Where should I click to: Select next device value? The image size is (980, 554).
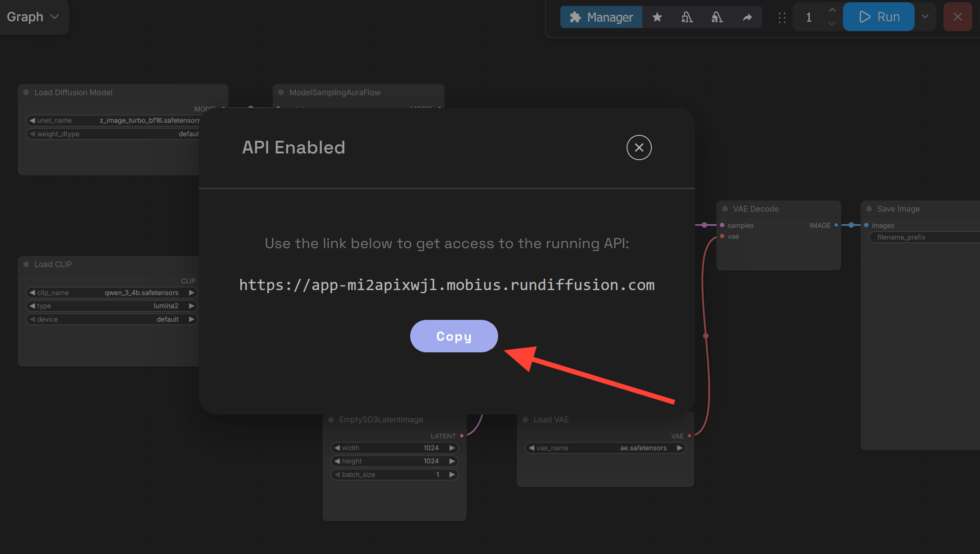pyautogui.click(x=192, y=319)
